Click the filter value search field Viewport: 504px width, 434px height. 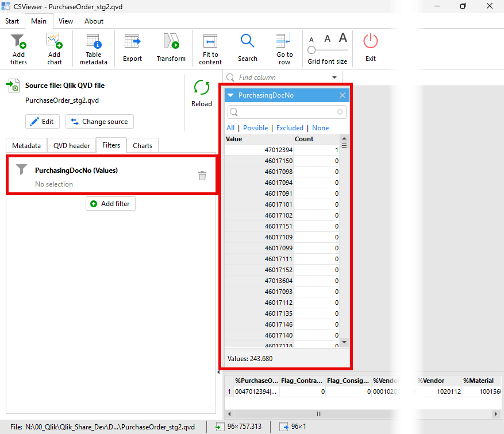point(287,112)
